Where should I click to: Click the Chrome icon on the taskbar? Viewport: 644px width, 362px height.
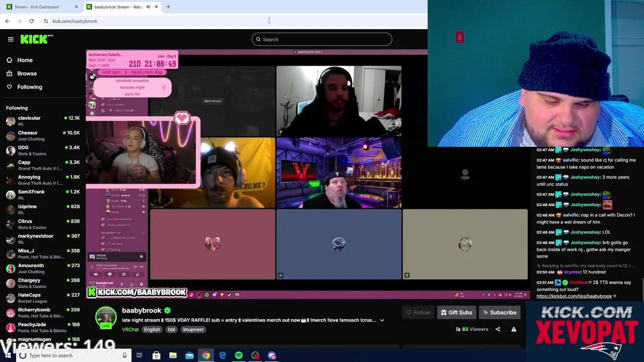click(x=206, y=355)
